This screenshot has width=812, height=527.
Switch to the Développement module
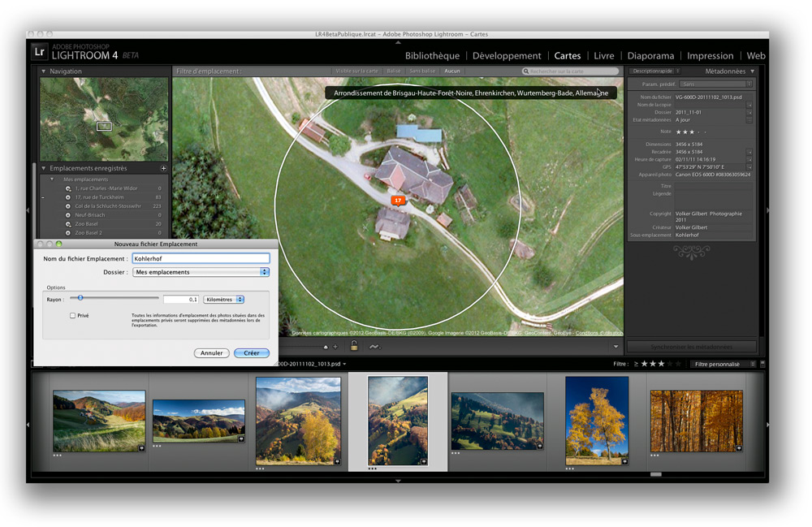tap(507, 56)
